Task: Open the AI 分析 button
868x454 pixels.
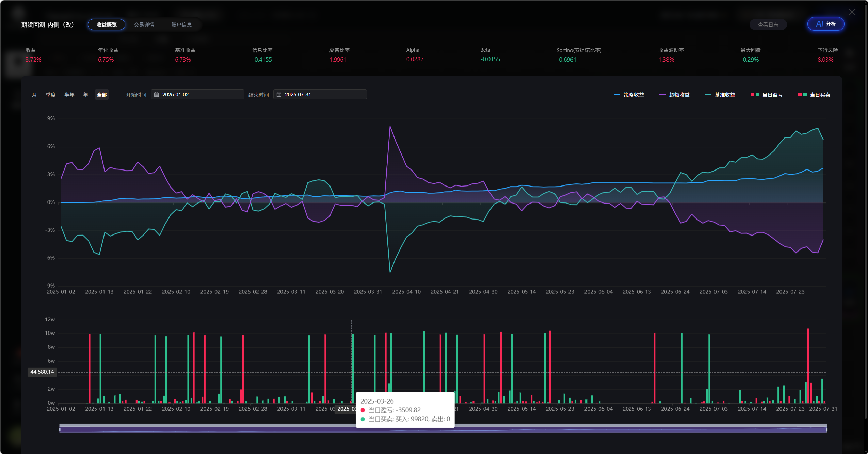Action: [826, 24]
